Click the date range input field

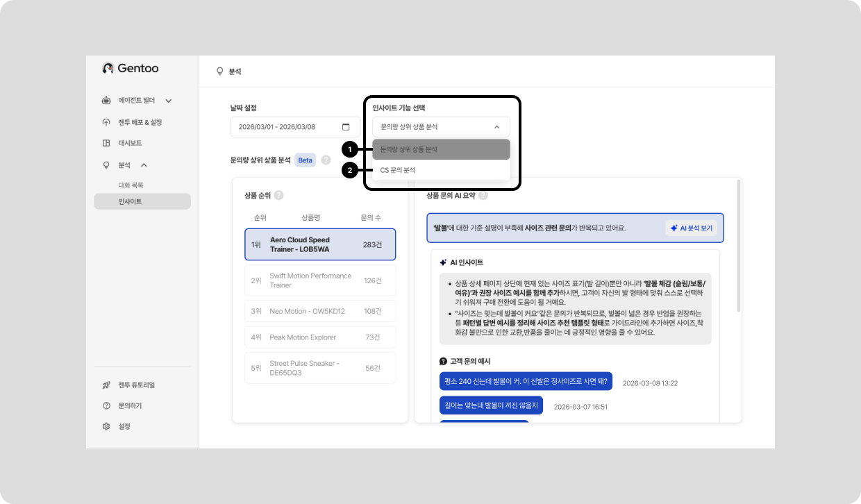(288, 127)
